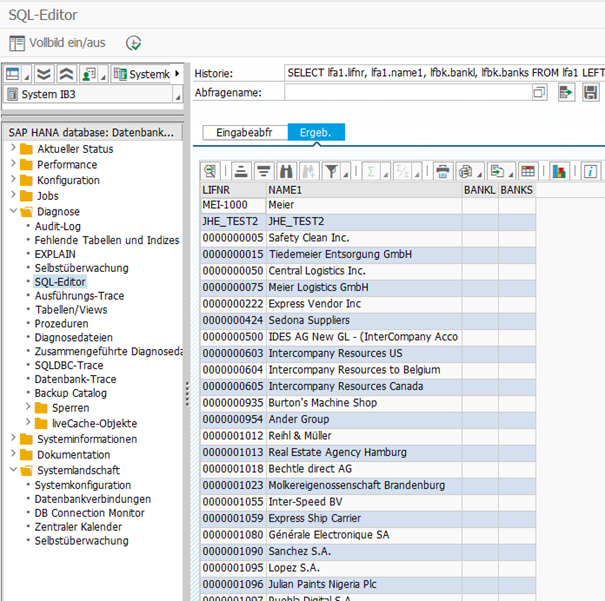Click the collapse all double-chevron icon
The image size is (605, 601).
tap(67, 74)
